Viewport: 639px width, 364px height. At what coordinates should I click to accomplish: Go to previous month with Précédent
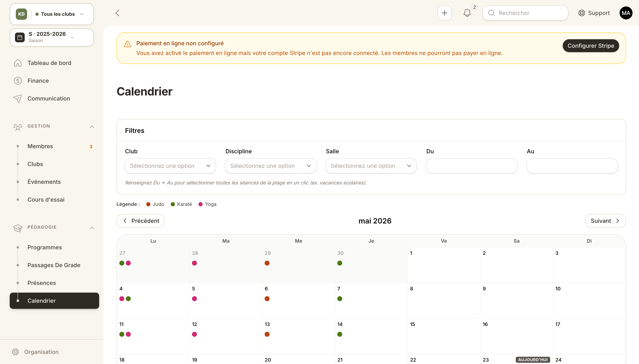point(140,221)
